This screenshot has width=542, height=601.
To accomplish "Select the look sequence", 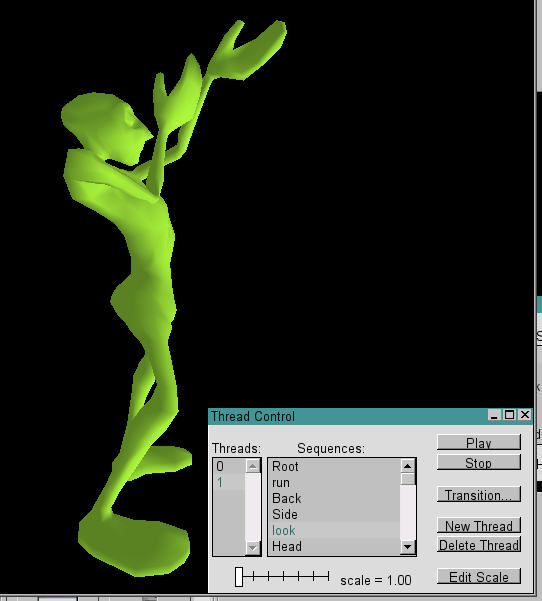I will click(x=334, y=530).
